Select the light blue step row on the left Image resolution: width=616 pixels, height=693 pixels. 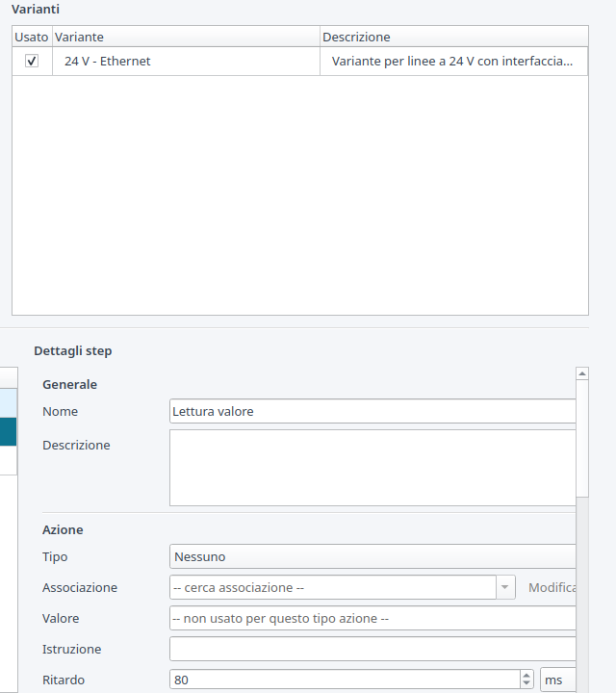click(x=8, y=403)
